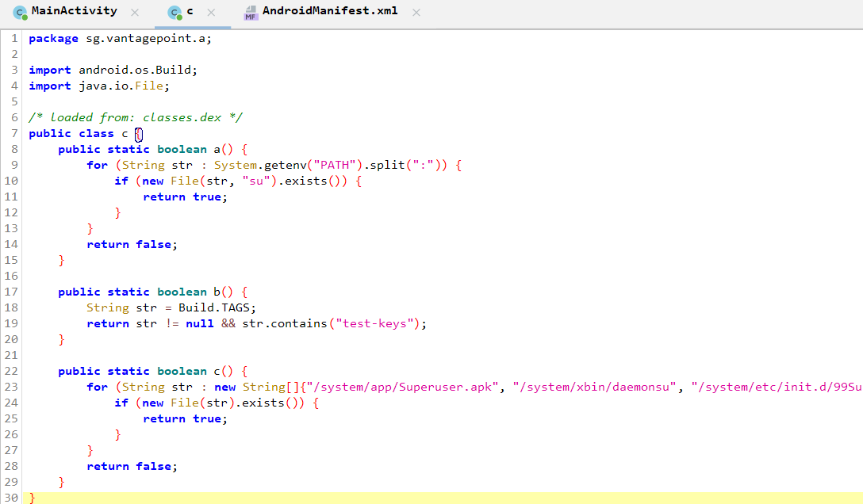
Task: Click the package name sg.vantagepoint.a
Action: click(x=145, y=39)
